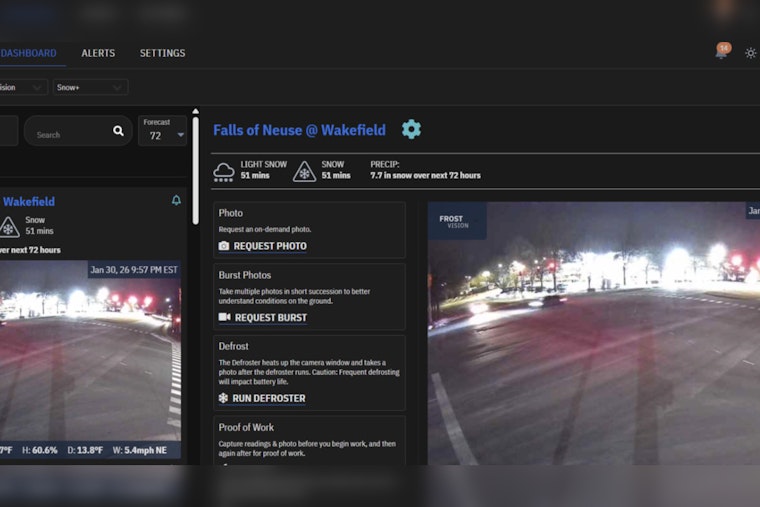This screenshot has height=507, width=760.
Task: Click snowflake icon beside Run Defroster
Action: click(223, 398)
